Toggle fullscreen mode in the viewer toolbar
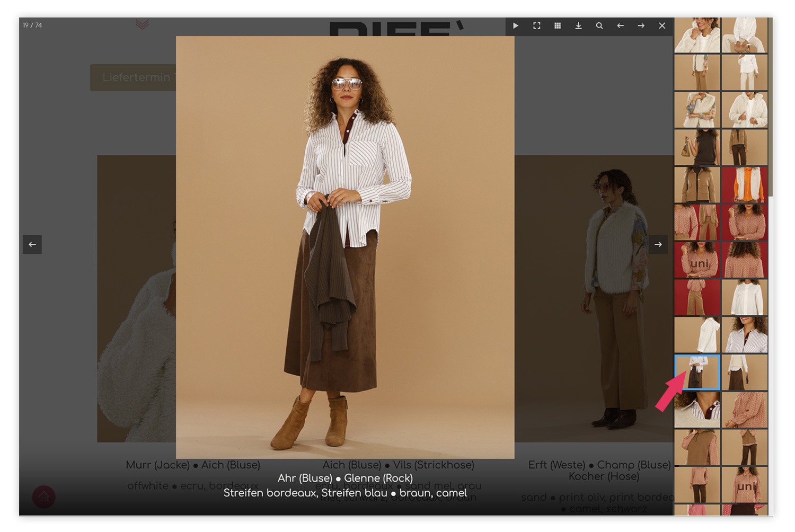Viewport: 795px width, 532px height. (536, 25)
